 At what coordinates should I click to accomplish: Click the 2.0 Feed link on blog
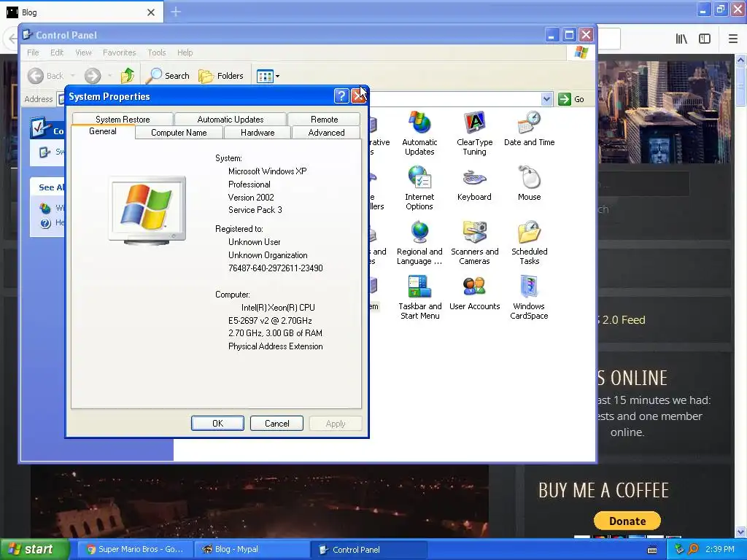pos(623,320)
